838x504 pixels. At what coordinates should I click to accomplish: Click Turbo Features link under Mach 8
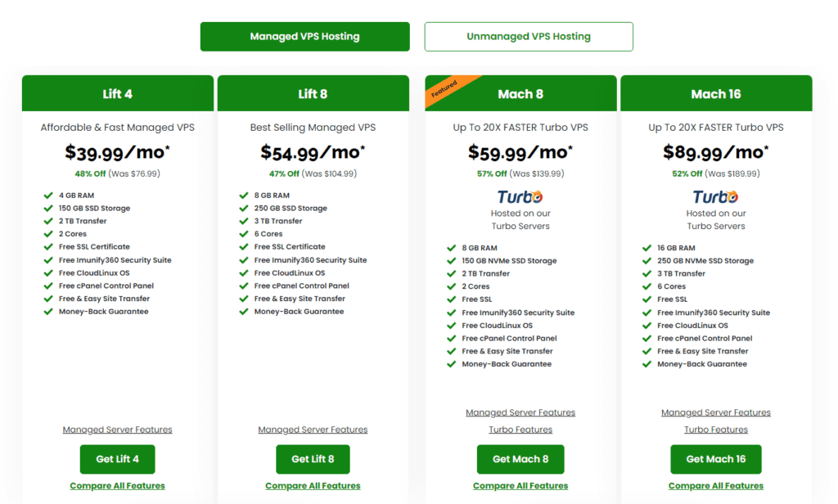click(x=520, y=429)
